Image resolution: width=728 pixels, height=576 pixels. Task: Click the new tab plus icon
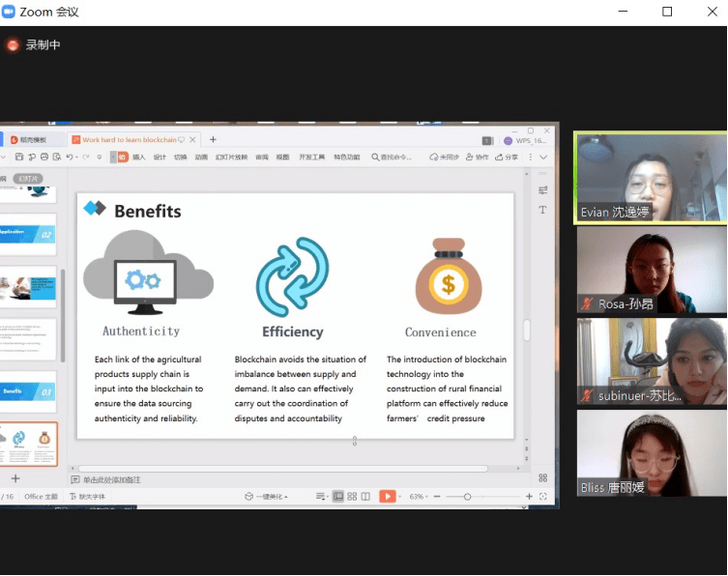click(x=213, y=139)
